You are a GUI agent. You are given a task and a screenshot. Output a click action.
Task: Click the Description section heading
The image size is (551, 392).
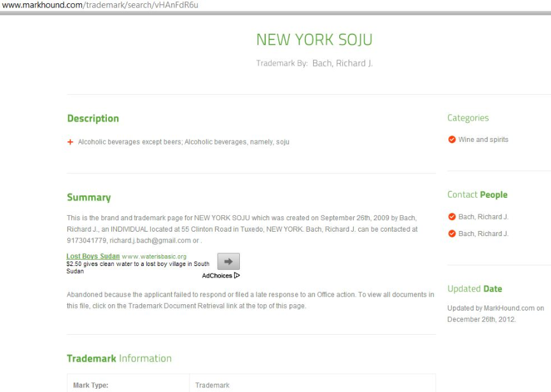pos(93,118)
